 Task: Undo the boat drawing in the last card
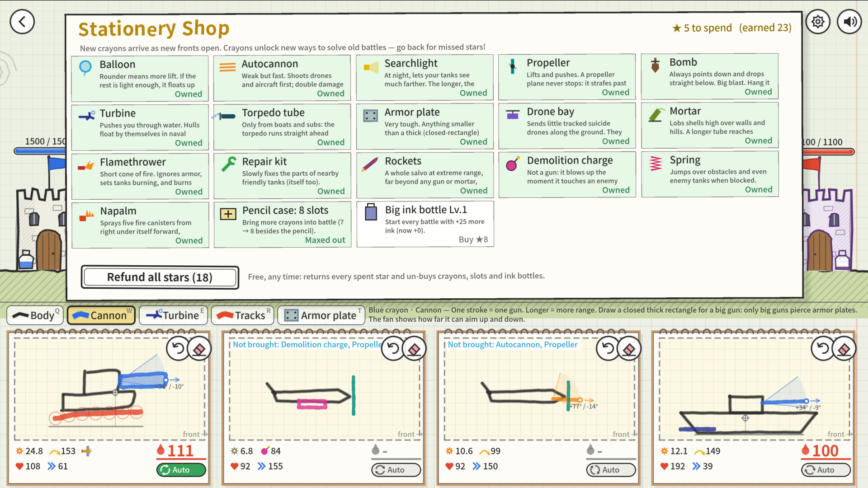point(823,348)
